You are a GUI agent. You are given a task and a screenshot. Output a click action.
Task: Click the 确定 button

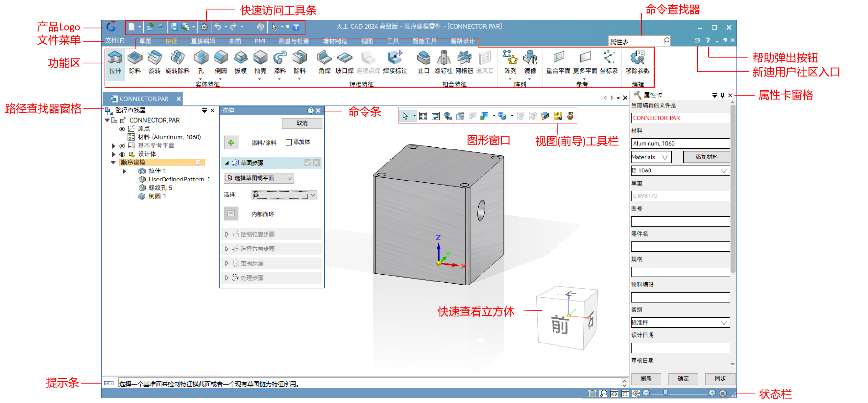[x=683, y=378]
